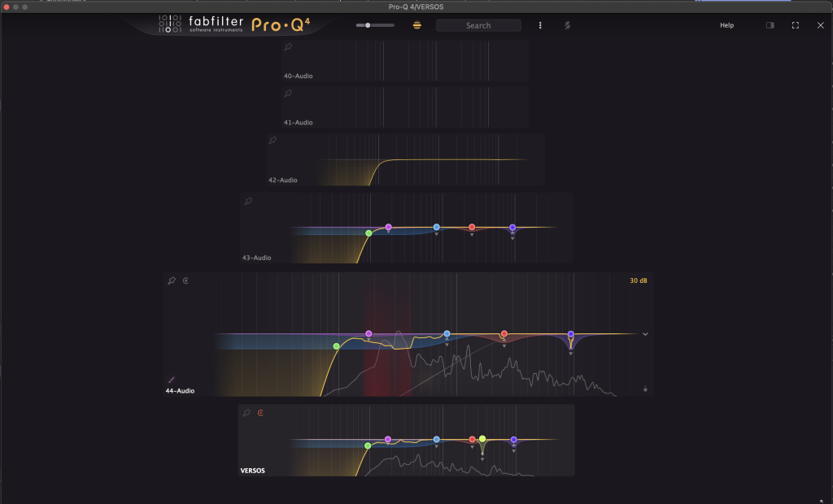
Task: Pin the 40-Audio instance
Action: click(x=288, y=47)
